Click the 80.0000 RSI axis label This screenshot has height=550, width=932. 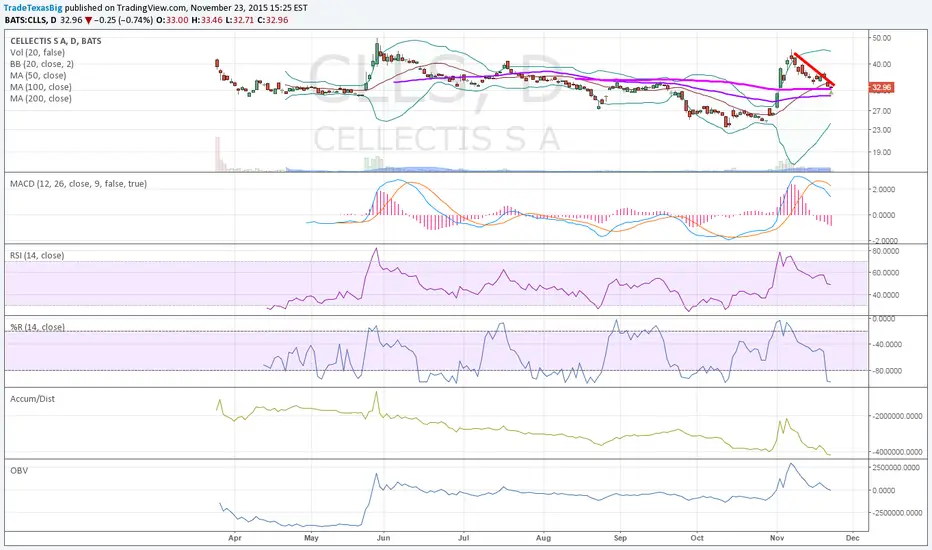tap(886, 251)
